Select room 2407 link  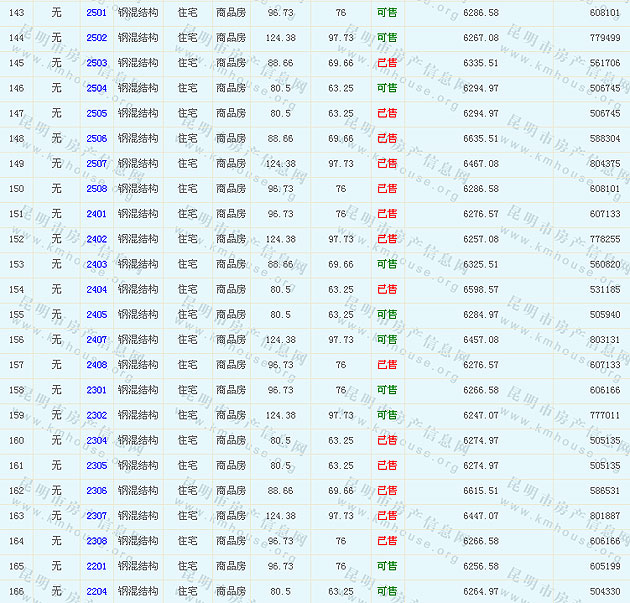[97, 340]
